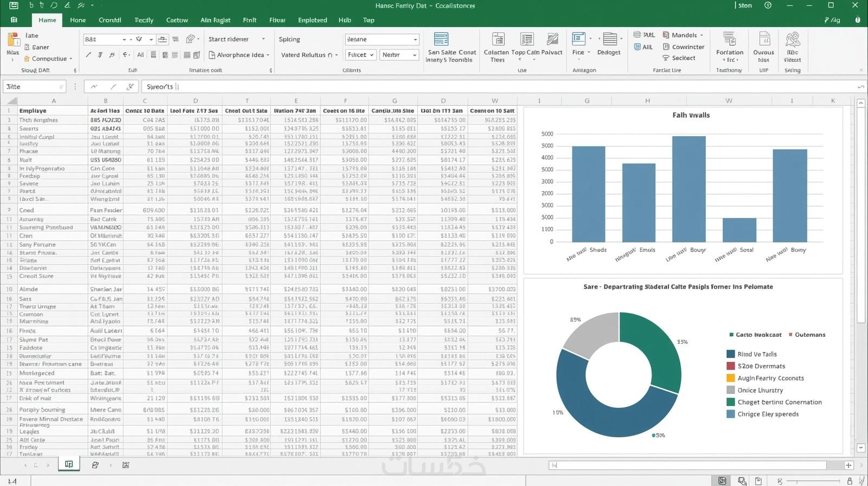Image resolution: width=868 pixels, height=486 pixels.
Task: Click the fane button in clipboard group
Action: pos(31,36)
